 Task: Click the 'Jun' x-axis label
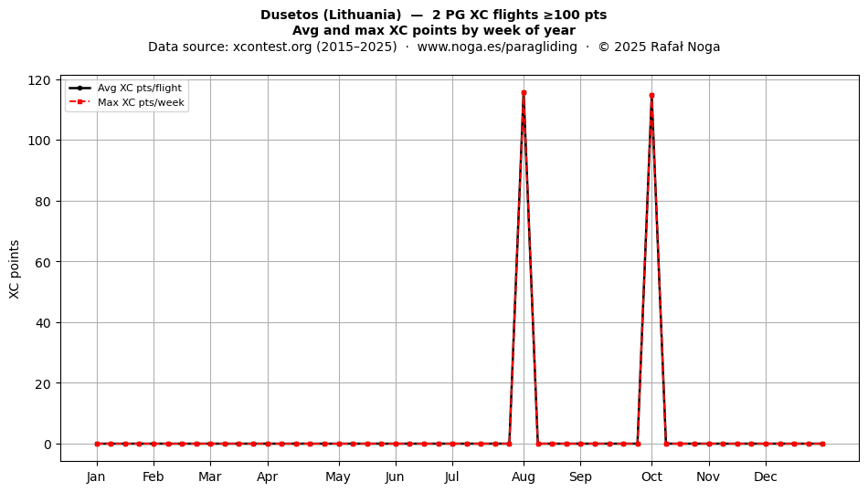tap(395, 476)
